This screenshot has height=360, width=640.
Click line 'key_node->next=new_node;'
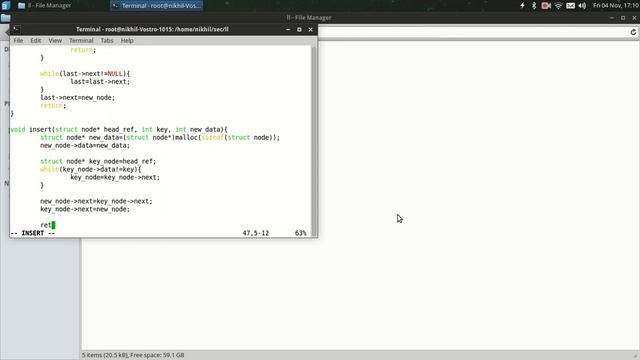coord(85,209)
